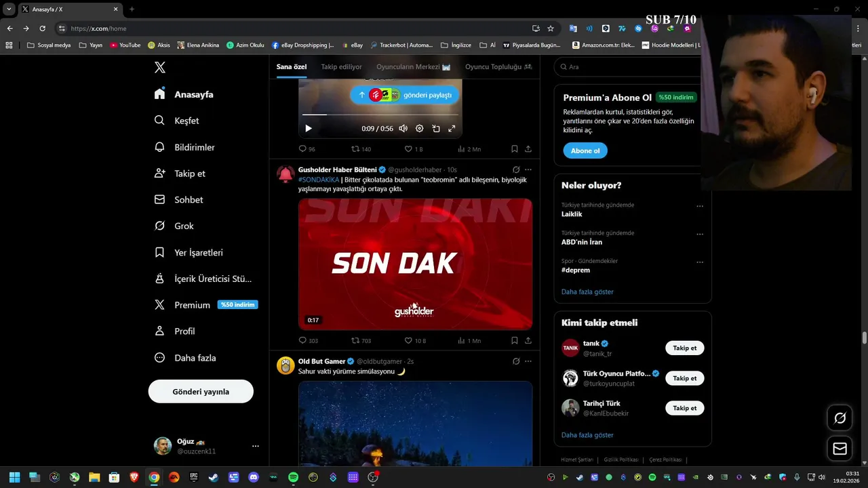View analytics of Gusholder post
This screenshot has width=868, height=488.
(469, 340)
